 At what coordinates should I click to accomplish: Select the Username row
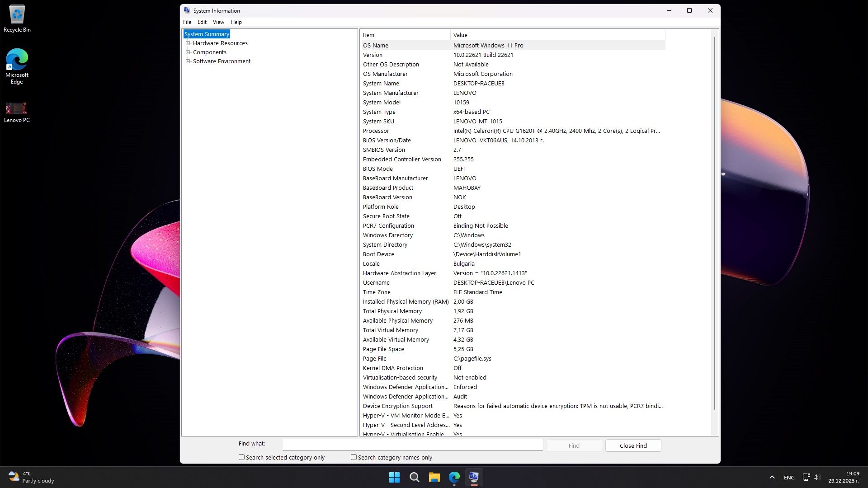click(513, 283)
